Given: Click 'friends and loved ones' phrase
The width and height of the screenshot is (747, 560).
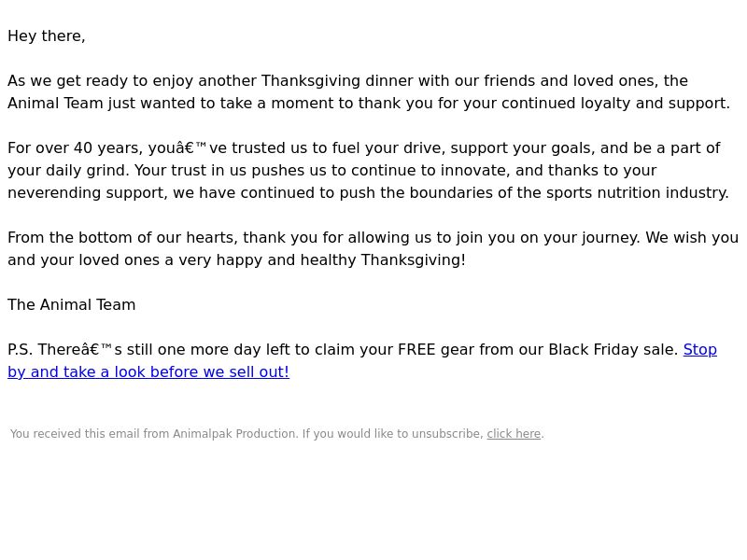Looking at the screenshot, I should pos(571,81).
